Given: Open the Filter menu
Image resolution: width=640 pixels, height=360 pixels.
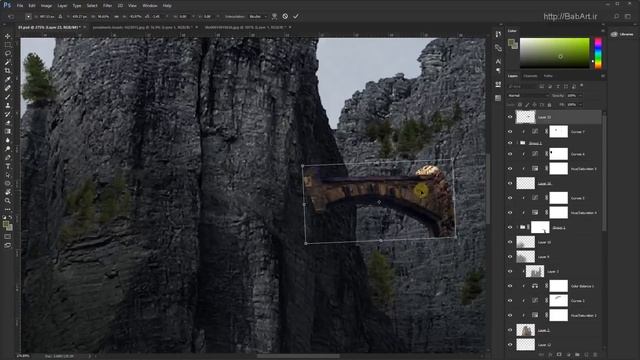Looking at the screenshot, I should click(107, 6).
